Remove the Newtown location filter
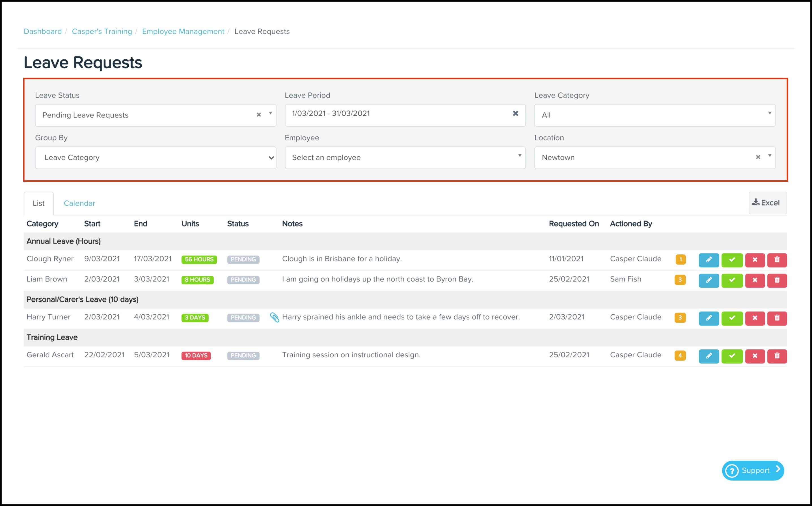The image size is (812, 506). pyautogui.click(x=758, y=157)
